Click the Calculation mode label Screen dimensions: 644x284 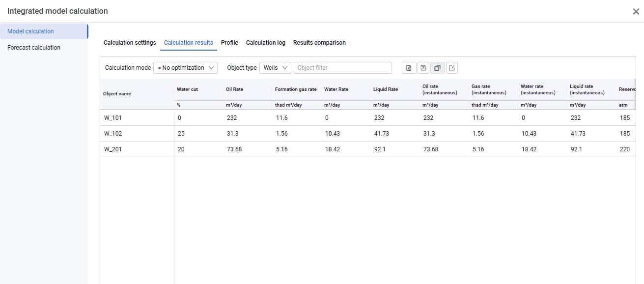pyautogui.click(x=128, y=68)
